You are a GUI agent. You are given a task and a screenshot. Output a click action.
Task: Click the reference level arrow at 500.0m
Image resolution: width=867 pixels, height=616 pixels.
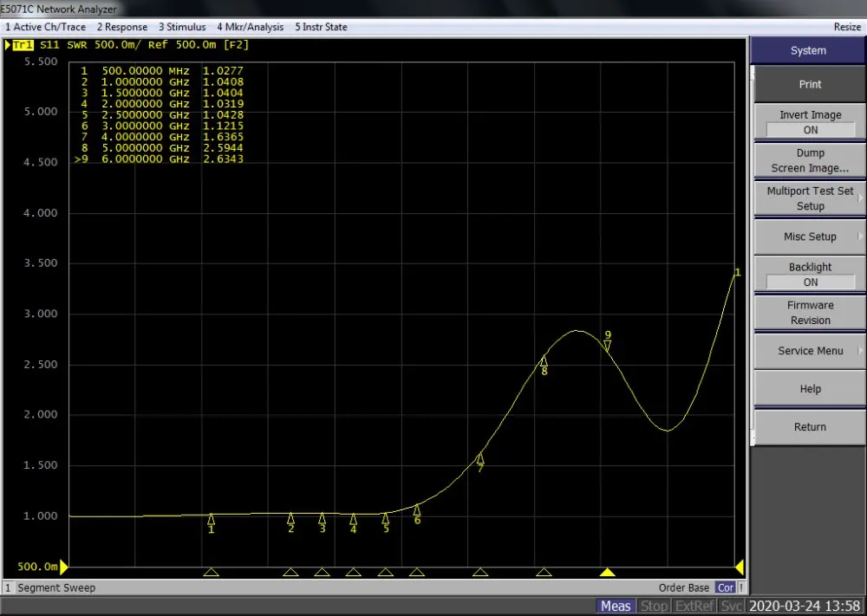pyautogui.click(x=63, y=567)
